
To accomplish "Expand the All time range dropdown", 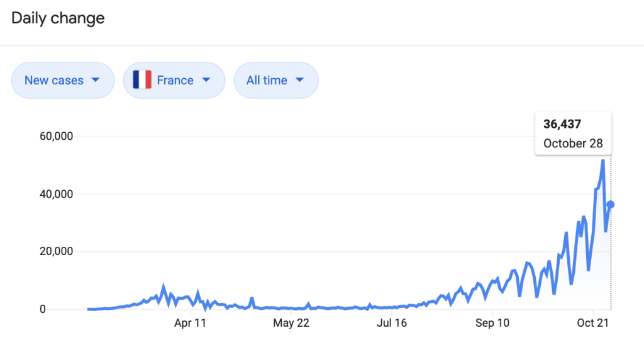I will 275,81.
